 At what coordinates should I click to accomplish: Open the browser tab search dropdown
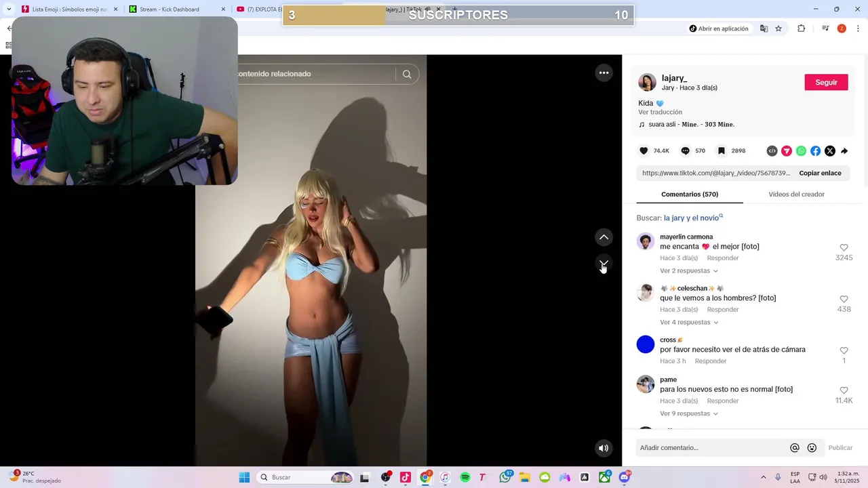[x=8, y=9]
